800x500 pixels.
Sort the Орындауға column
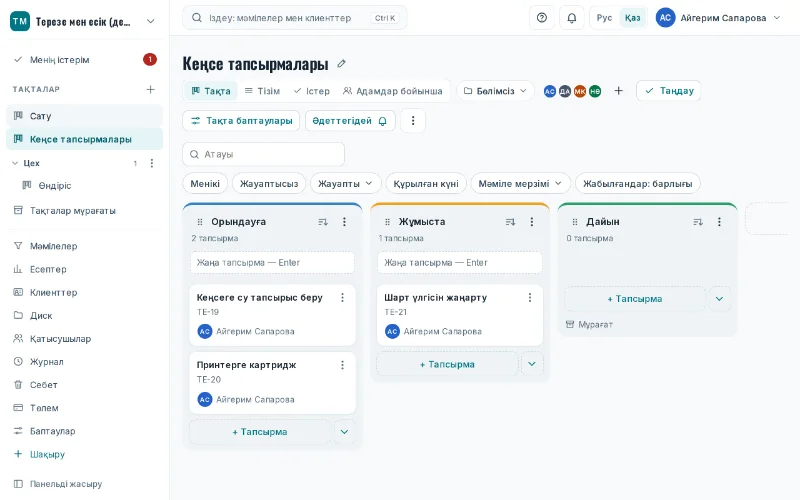click(x=323, y=222)
